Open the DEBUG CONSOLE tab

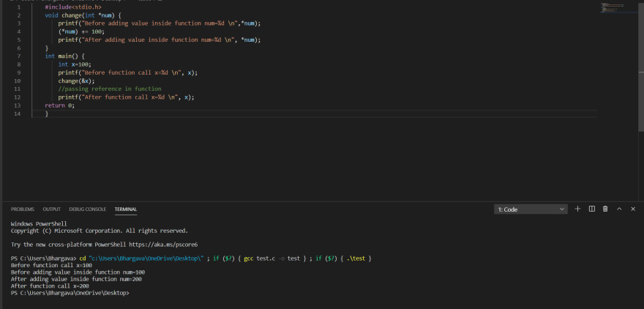pyautogui.click(x=88, y=209)
